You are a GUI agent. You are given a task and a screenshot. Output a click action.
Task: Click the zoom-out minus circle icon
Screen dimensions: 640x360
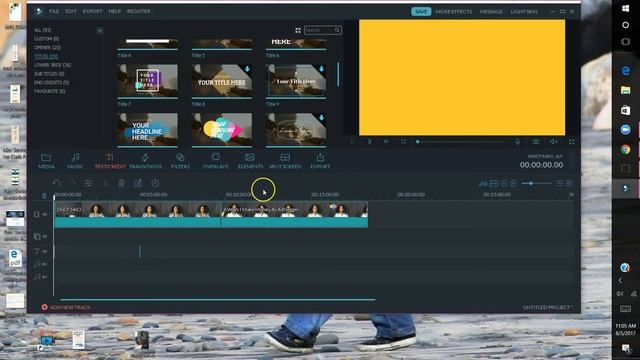(504, 184)
